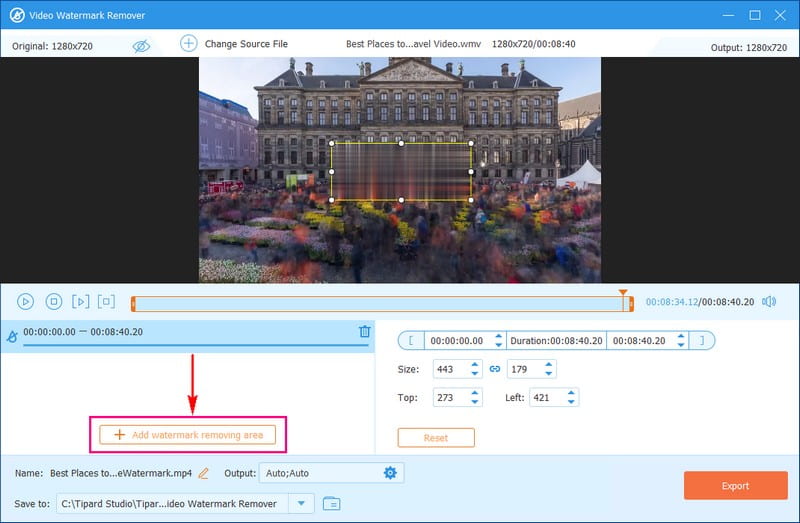The image size is (800, 523).
Task: Click the next frame step icon
Action: point(81,301)
